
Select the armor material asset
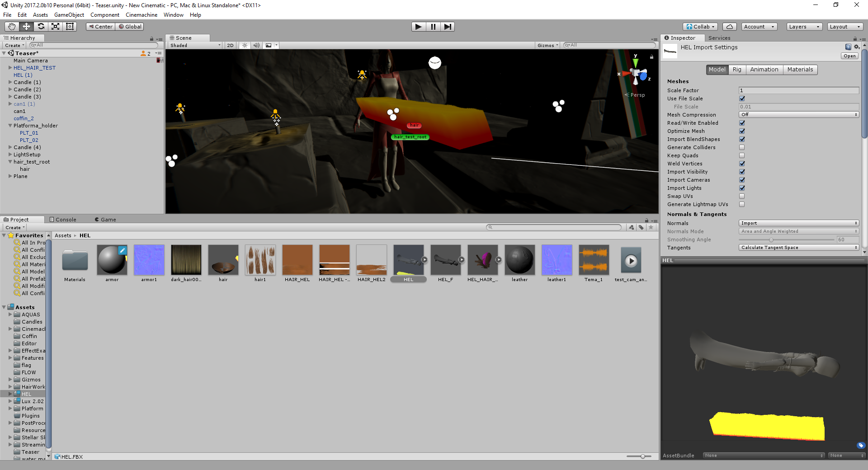coord(112,260)
